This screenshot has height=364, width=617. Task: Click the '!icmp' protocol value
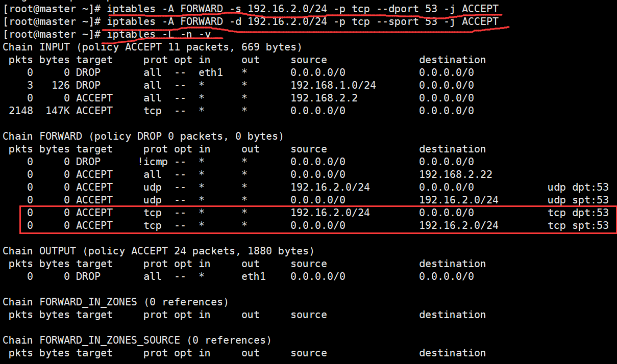pos(153,162)
